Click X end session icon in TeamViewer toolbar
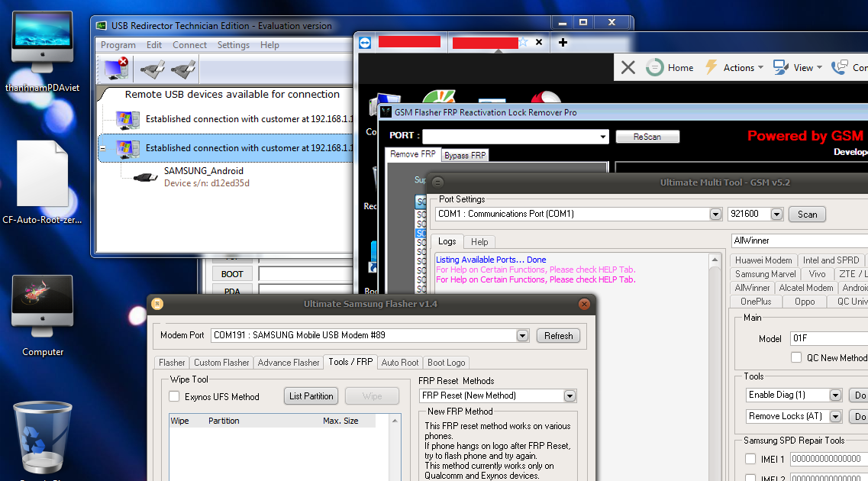The height and width of the screenshot is (481, 868). point(628,67)
